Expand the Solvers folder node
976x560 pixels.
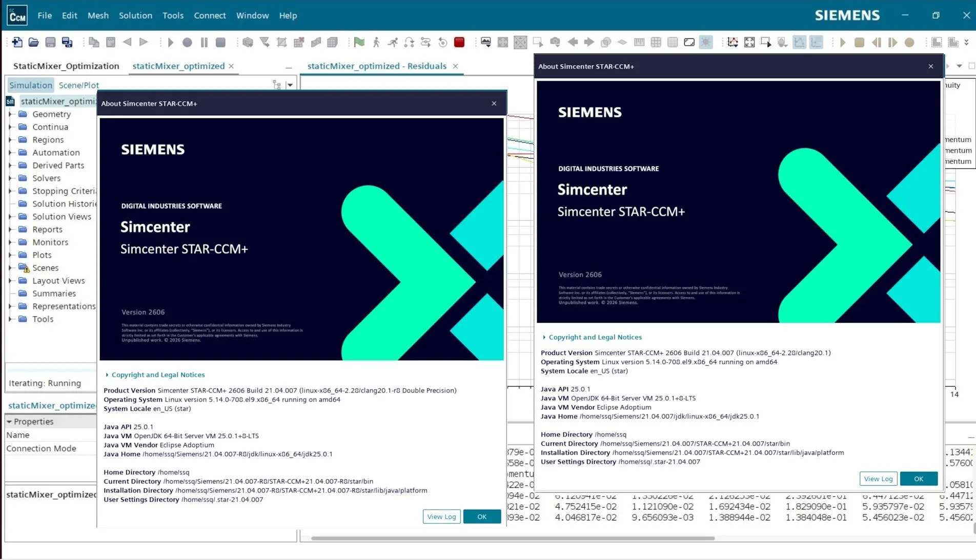coord(10,178)
